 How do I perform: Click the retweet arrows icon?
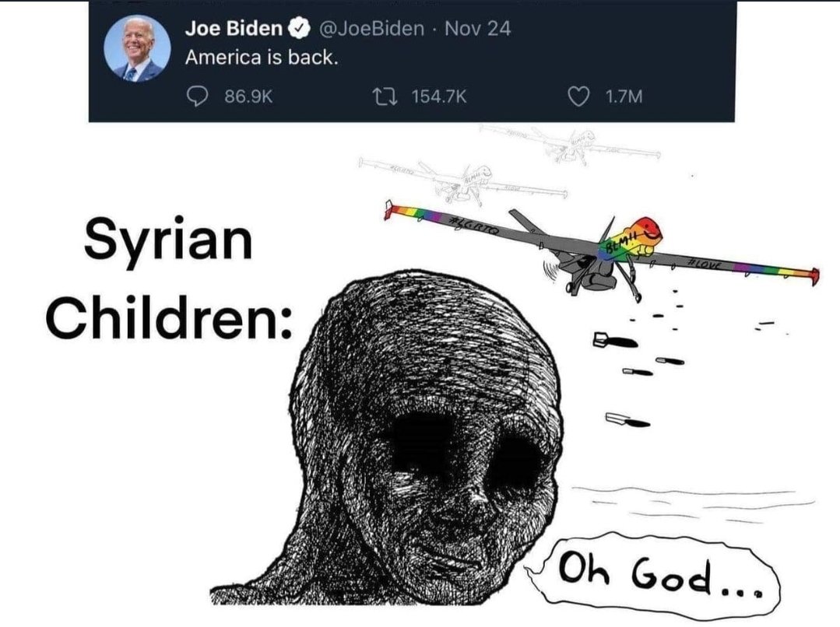pos(385,96)
